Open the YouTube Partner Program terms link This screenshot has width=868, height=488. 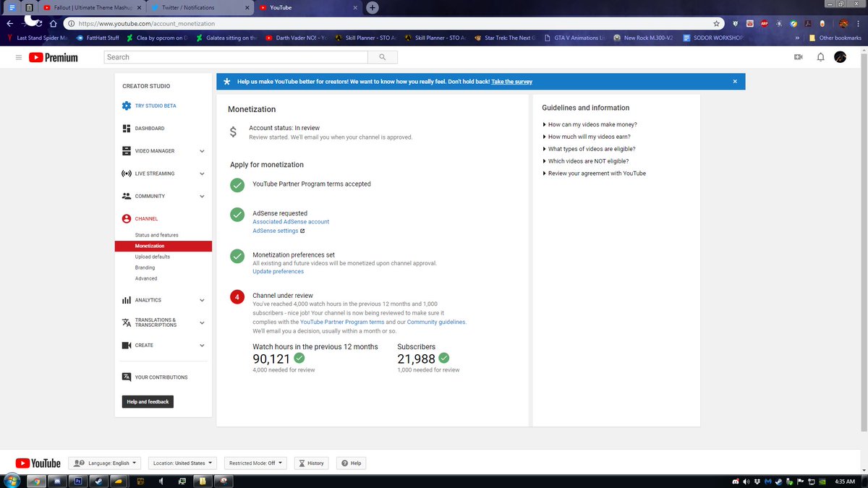pyautogui.click(x=342, y=322)
